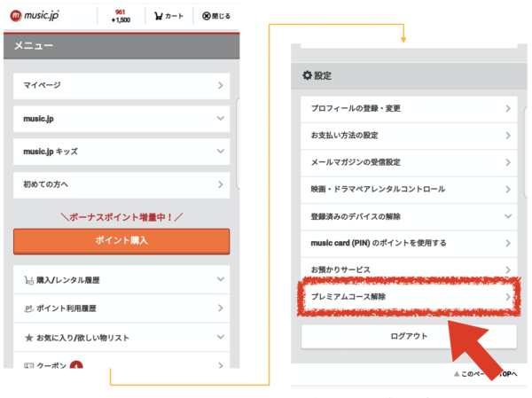
Task: Click the gear icon beside 設定
Action: (307, 75)
